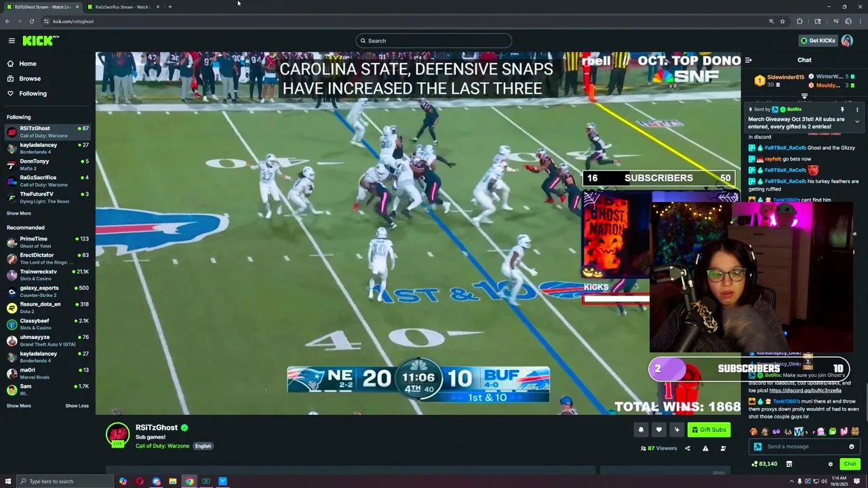Open fissure_dota_en recommended channel

click(47, 307)
